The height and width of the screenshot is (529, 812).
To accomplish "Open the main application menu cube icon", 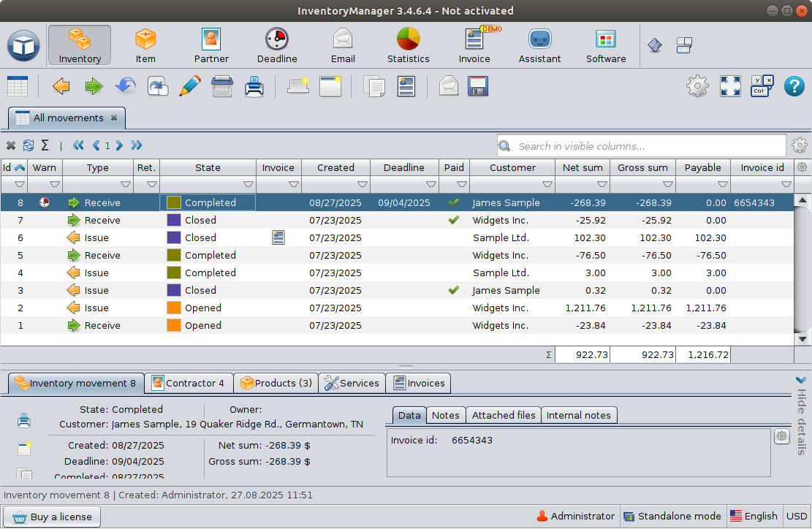I will (23, 45).
